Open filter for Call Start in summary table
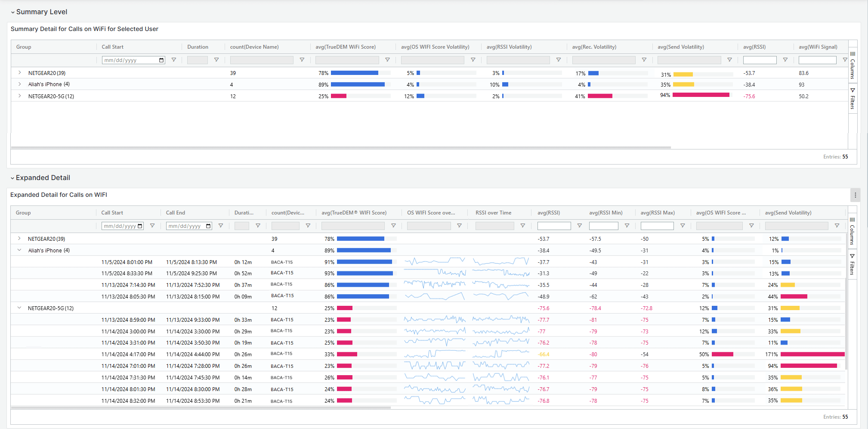Screen dimensions: 868x429 (x=174, y=60)
